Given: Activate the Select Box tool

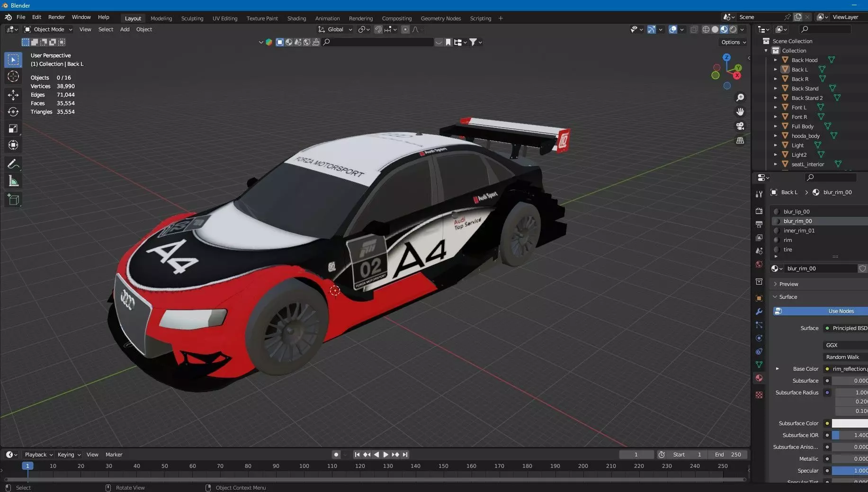Looking at the screenshot, I should (13, 60).
